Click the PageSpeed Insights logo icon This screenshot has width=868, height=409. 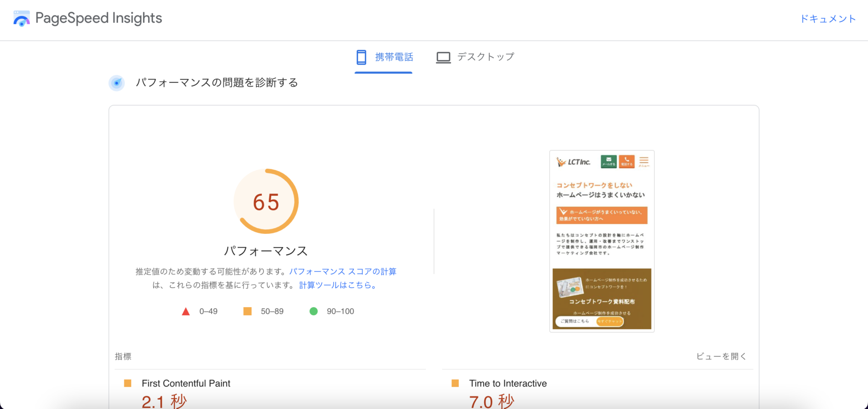(21, 19)
